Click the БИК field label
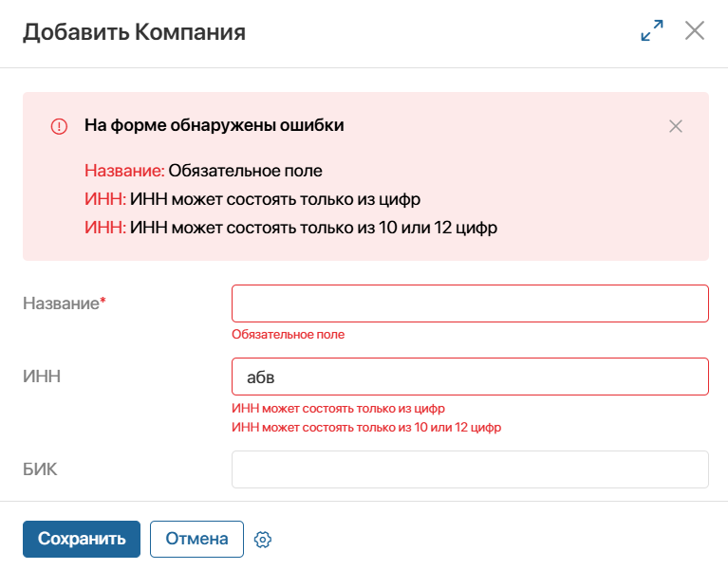 coord(40,469)
